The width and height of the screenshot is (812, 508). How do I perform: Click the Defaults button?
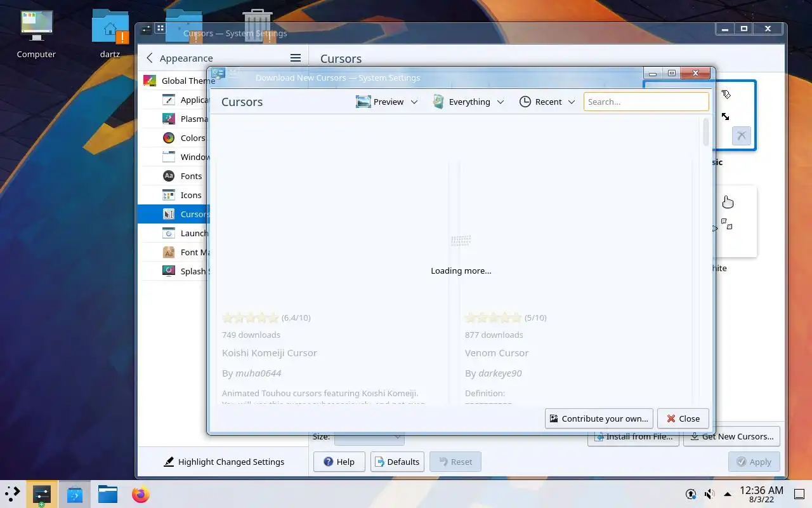pos(397,462)
